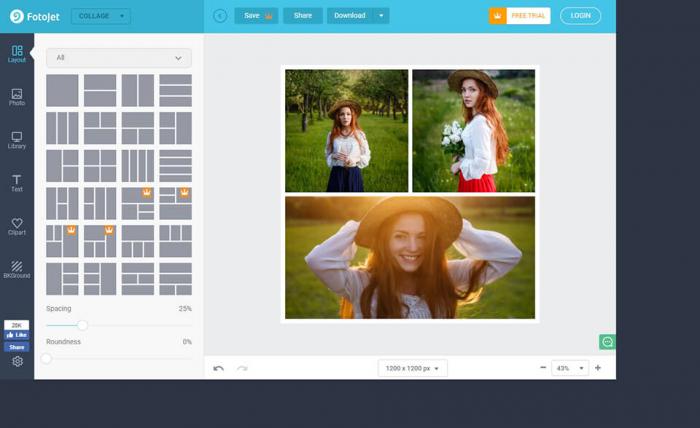
Task: Zoom in with the plus button
Action: click(x=598, y=368)
